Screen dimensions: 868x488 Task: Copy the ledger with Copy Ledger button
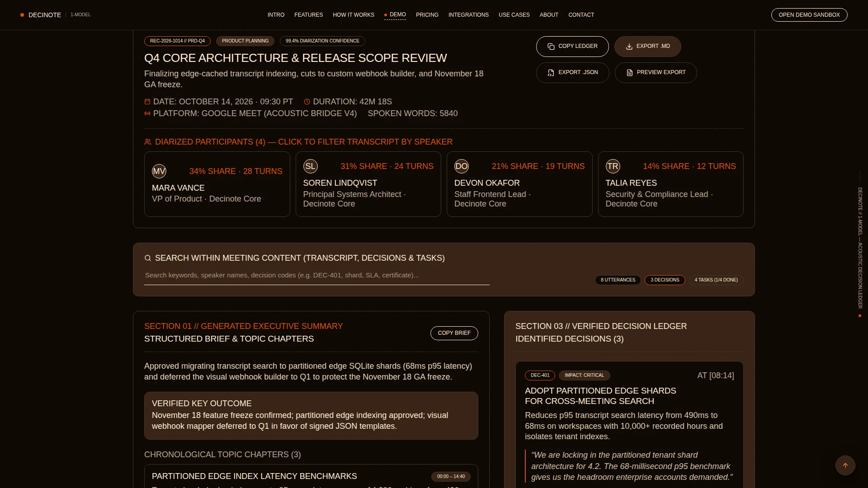point(572,47)
